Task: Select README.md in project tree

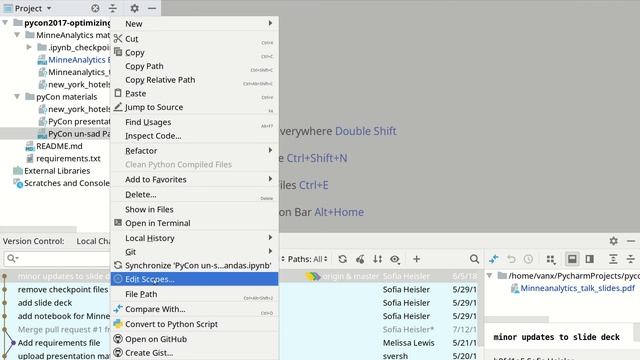Action: point(59,146)
